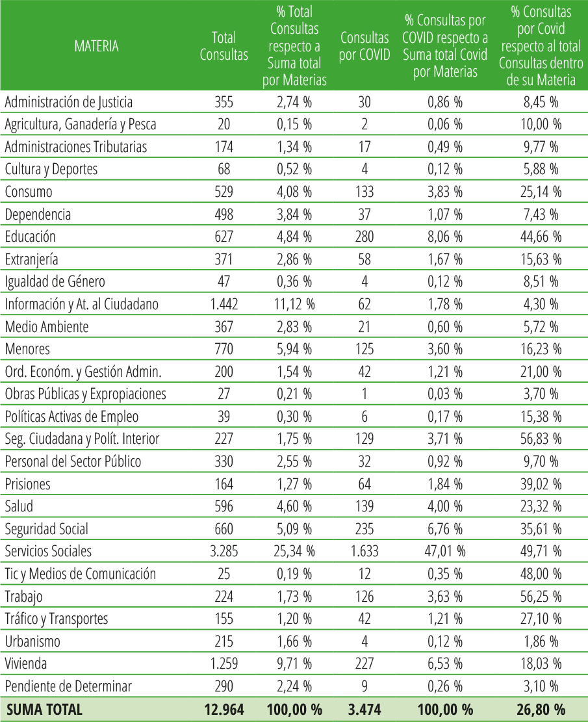Image resolution: width=588 pixels, height=722 pixels.
Task: Select the Administración de Justicia row label
Action: (69, 102)
